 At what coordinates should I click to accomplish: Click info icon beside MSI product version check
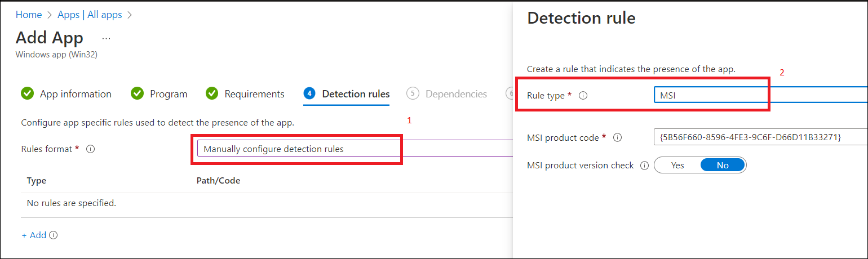644,166
